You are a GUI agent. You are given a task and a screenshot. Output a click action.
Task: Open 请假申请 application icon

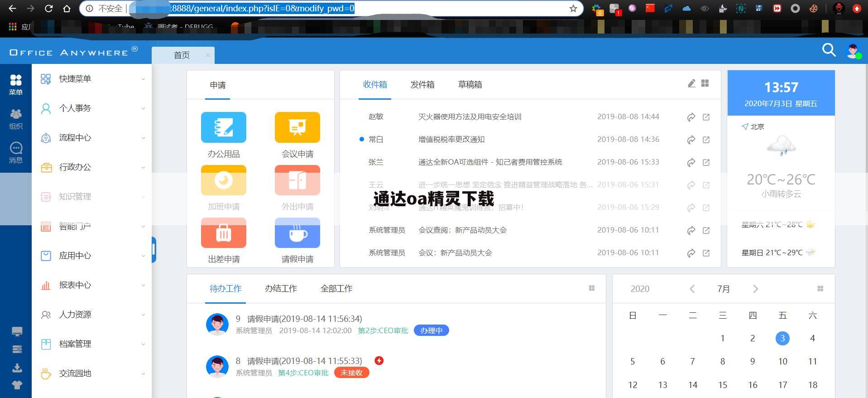297,233
